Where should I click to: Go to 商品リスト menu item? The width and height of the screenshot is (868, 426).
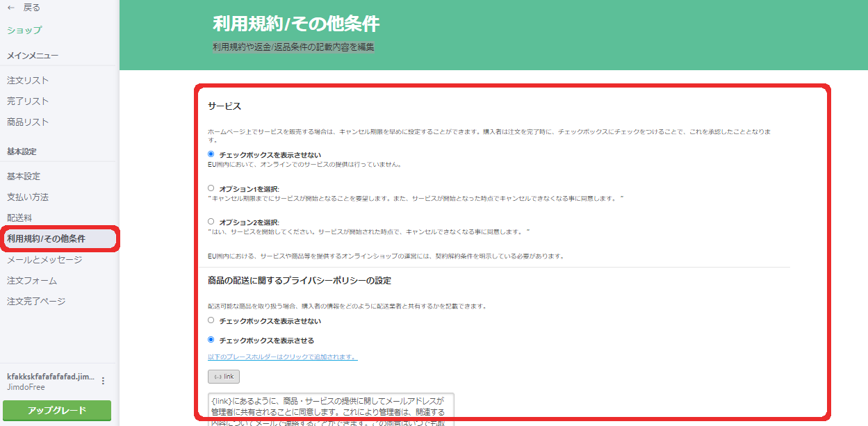click(28, 122)
